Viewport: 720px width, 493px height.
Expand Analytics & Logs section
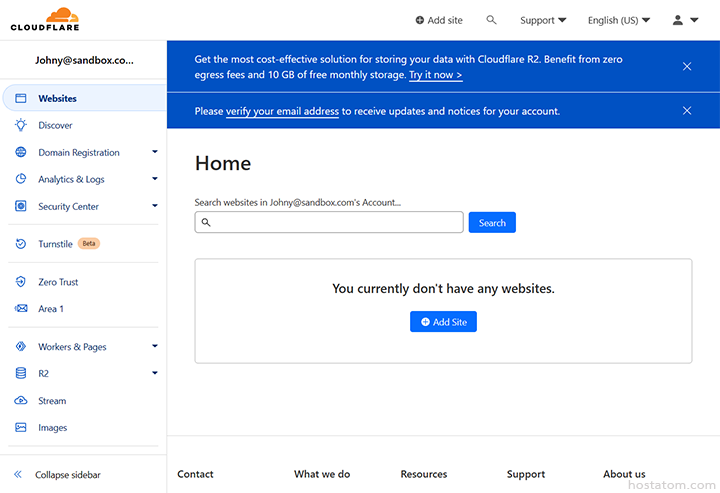click(x=154, y=180)
